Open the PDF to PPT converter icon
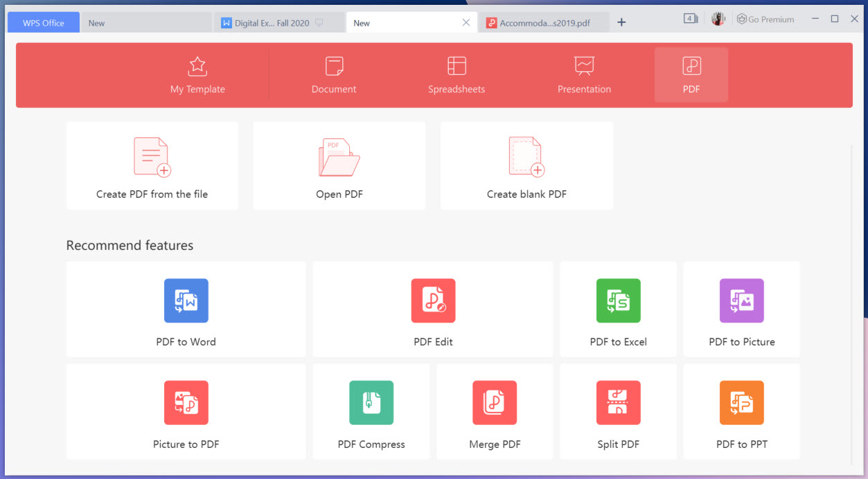Viewport: 868px width, 479px height. (x=742, y=403)
